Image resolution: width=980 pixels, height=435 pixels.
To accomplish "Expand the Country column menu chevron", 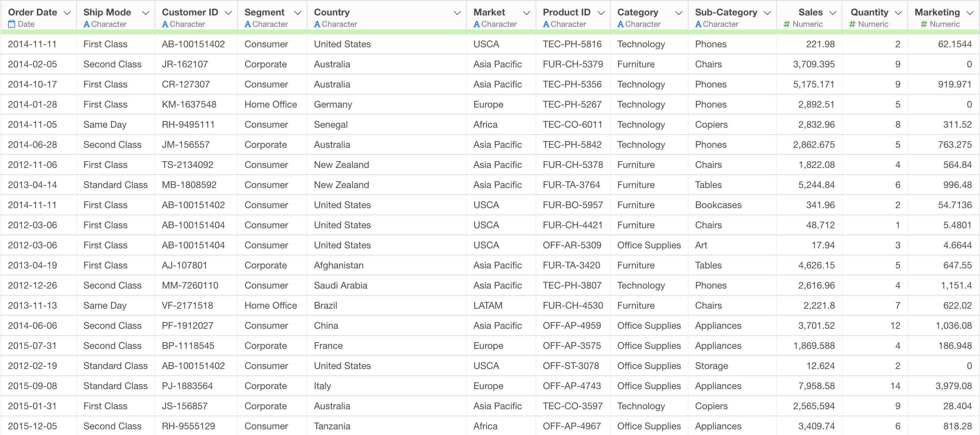I will 457,13.
